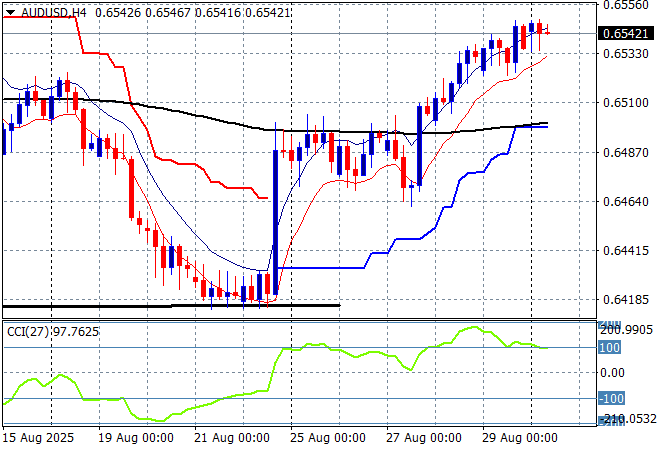Click the 0.65100 price scale label
Viewport: 660px width, 450px height.
pos(628,102)
